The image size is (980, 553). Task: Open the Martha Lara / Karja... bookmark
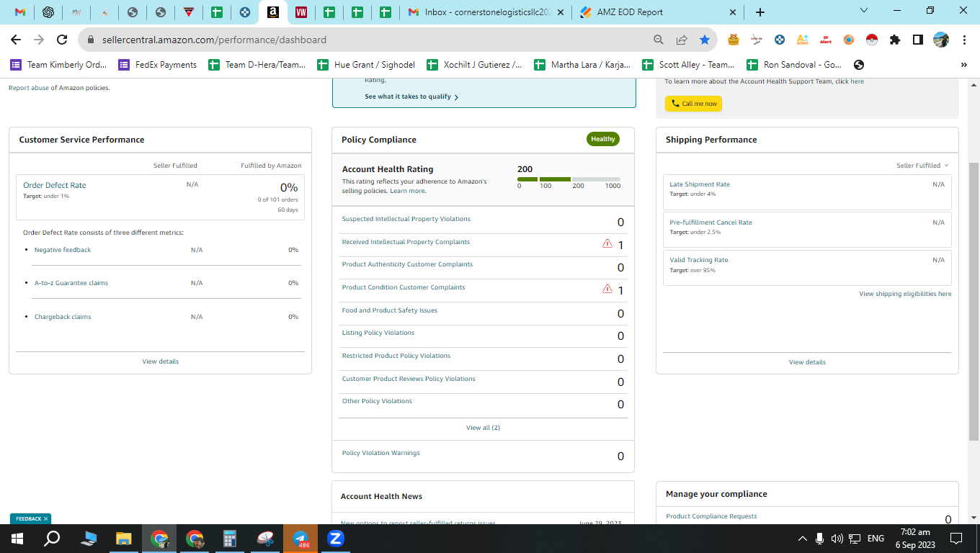point(582,65)
